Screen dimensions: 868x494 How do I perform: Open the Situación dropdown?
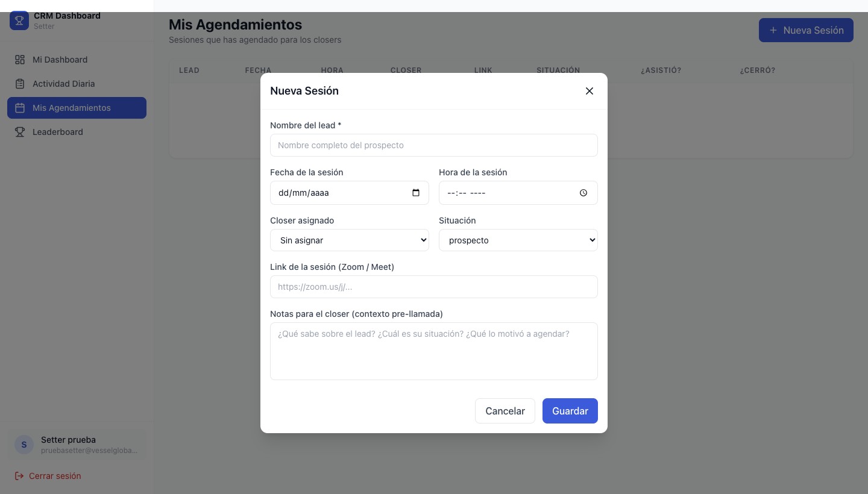point(518,240)
